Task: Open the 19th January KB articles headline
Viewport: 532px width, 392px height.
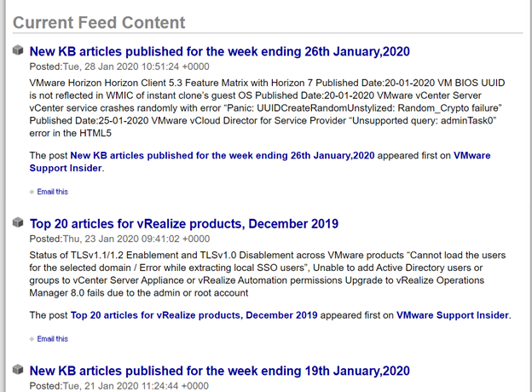Action: click(x=219, y=371)
